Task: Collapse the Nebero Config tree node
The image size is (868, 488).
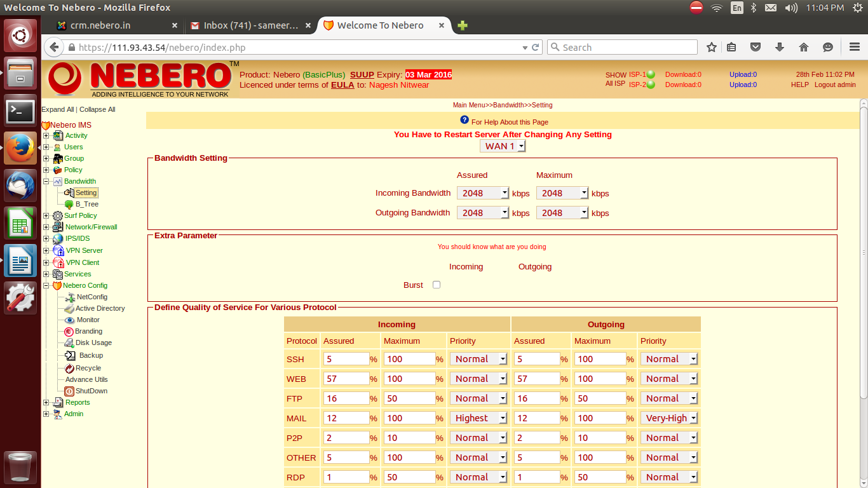Action: (x=46, y=285)
